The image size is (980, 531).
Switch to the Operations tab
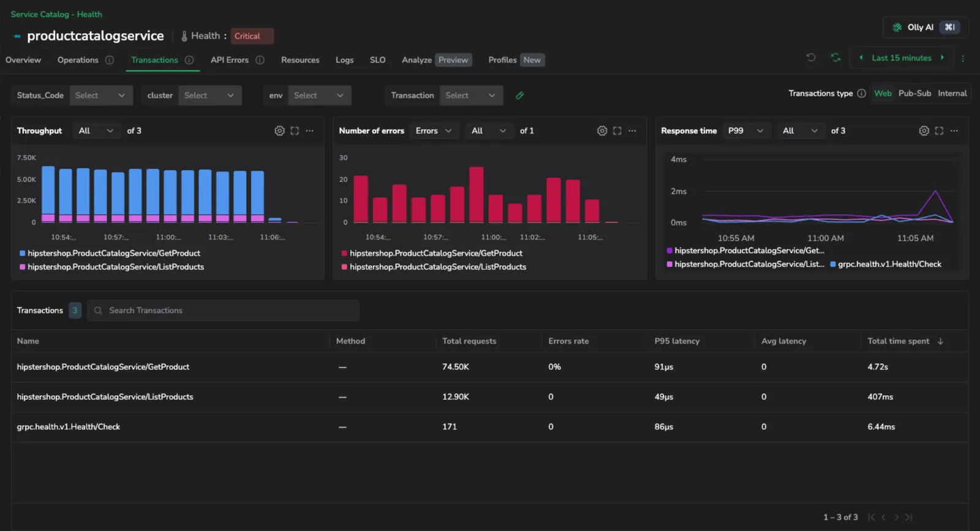pos(78,60)
